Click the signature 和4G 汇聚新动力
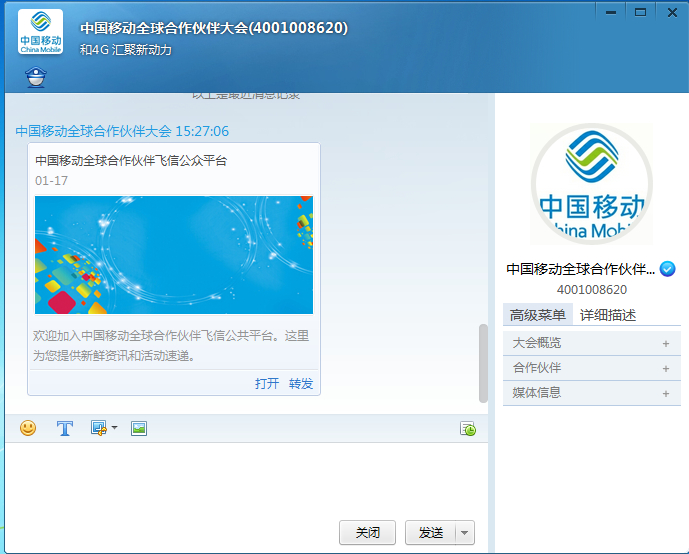 [125, 50]
